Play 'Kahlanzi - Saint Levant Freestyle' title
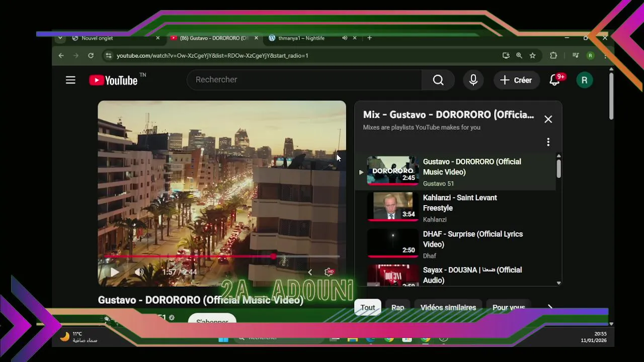Viewport: 644px width, 362px height. pos(460,203)
